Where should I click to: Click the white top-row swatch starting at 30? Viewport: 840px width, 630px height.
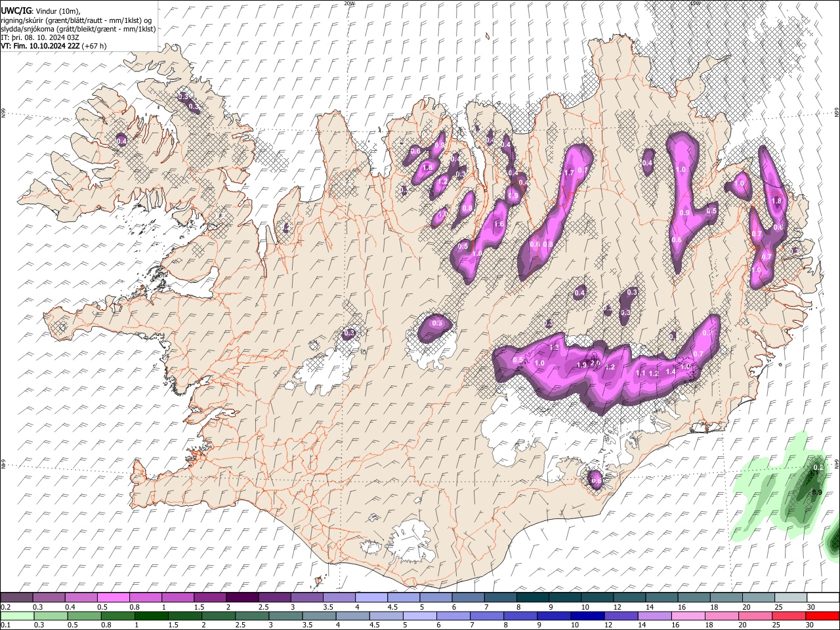823,598
